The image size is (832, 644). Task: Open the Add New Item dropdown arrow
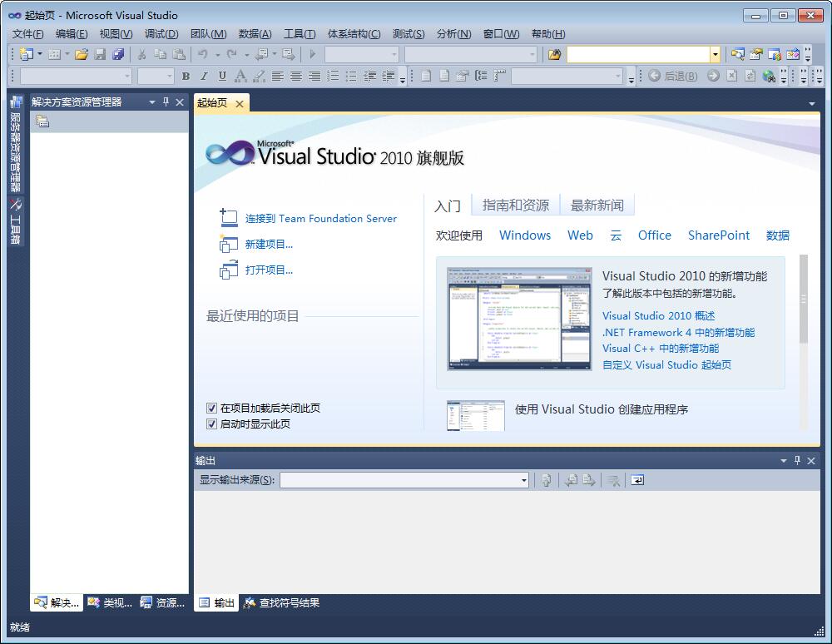(67, 54)
